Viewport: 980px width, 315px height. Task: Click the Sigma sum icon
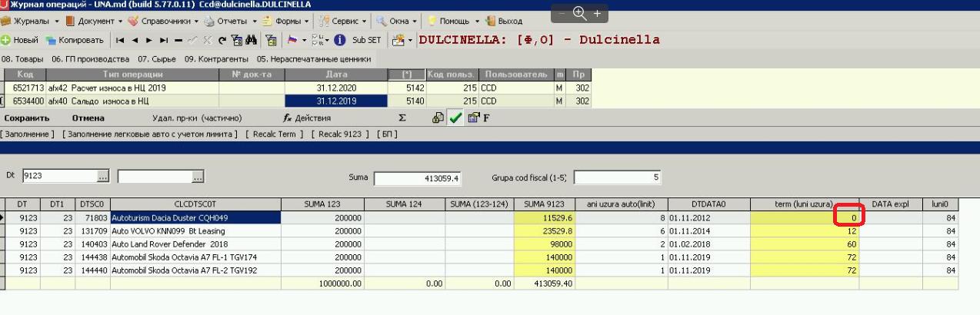(402, 118)
